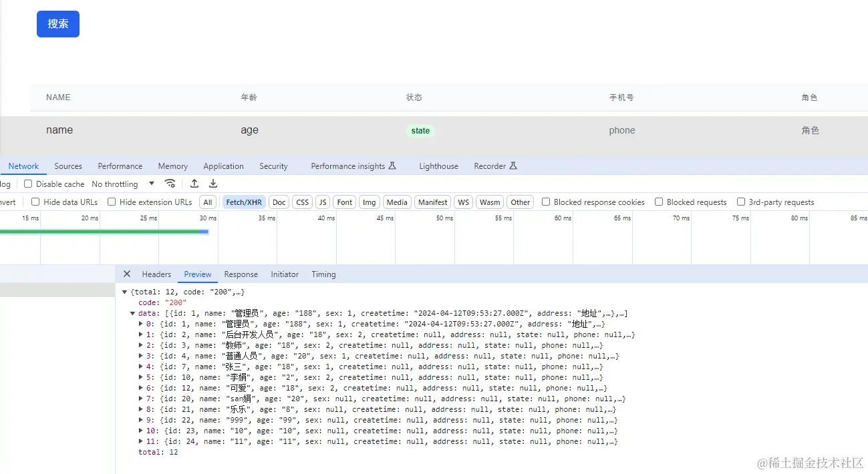
Task: Click the 50 ms timeline marker
Action: click(x=444, y=218)
